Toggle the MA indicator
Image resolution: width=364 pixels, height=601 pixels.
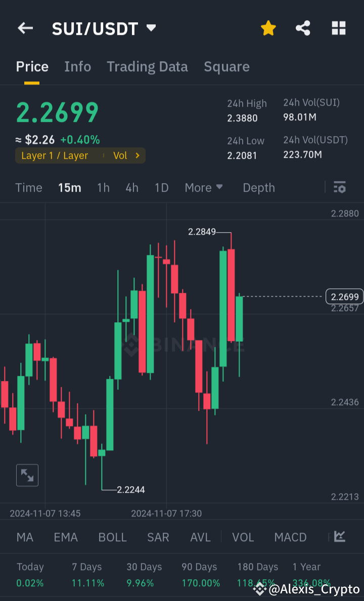25,537
